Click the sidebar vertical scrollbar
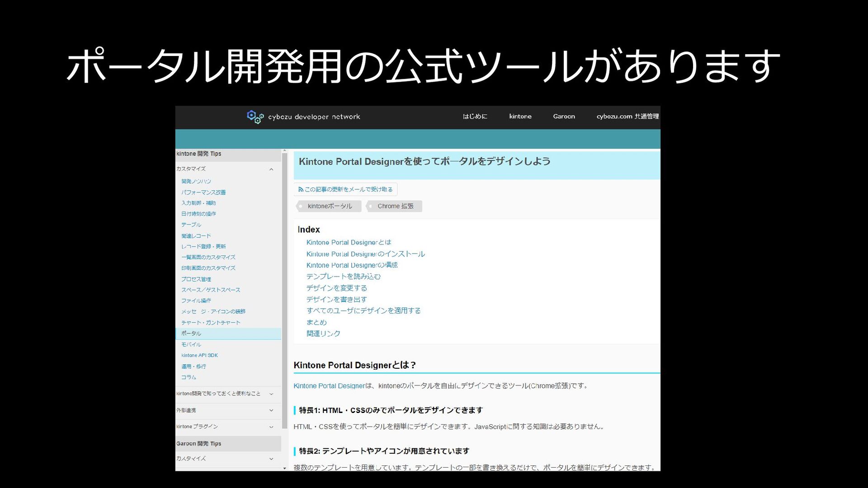Screen dimensions: 868x488 click(284, 291)
